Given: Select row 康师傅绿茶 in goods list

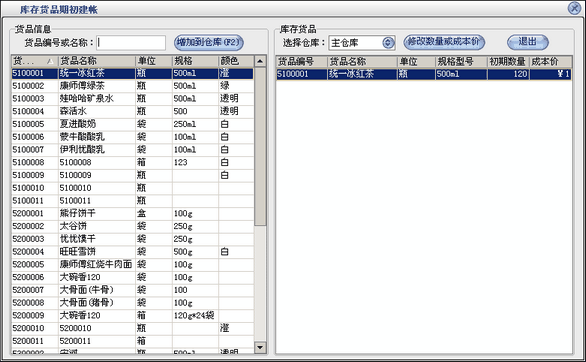Looking at the screenshot, I should (132, 86).
